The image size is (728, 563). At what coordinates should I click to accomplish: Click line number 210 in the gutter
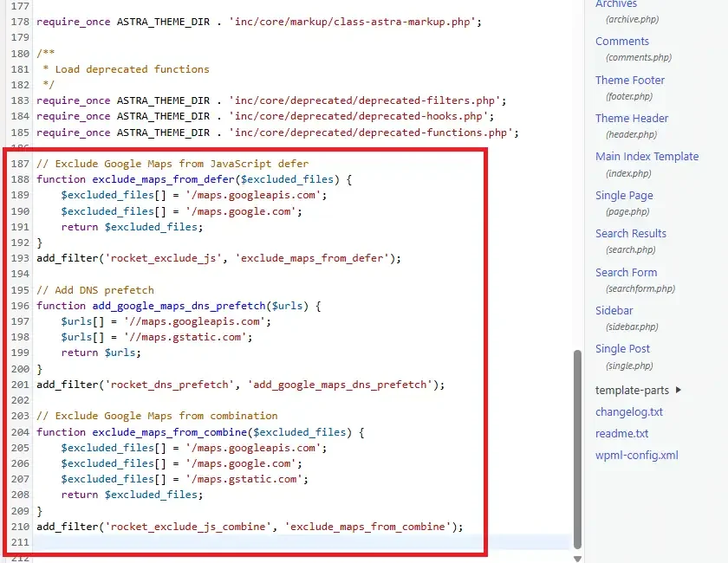(21, 526)
